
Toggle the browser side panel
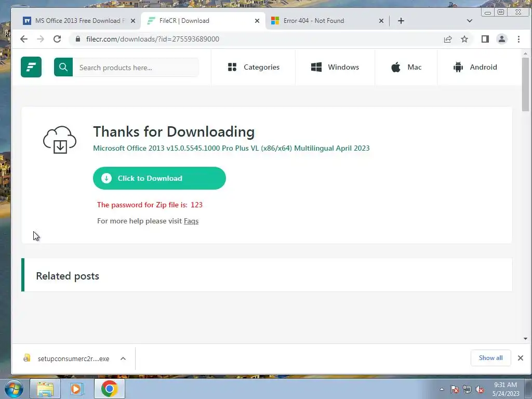coord(485,39)
